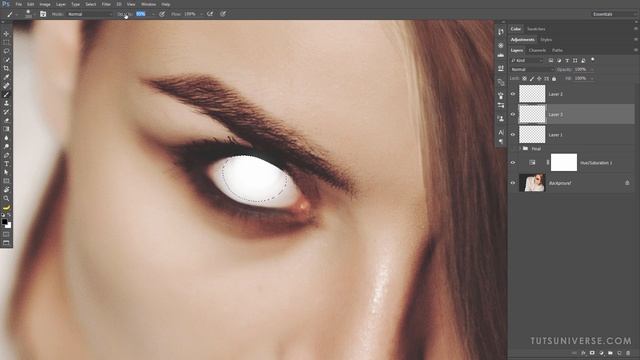Select the Hand tool
640x360 pixels.
click(6, 190)
